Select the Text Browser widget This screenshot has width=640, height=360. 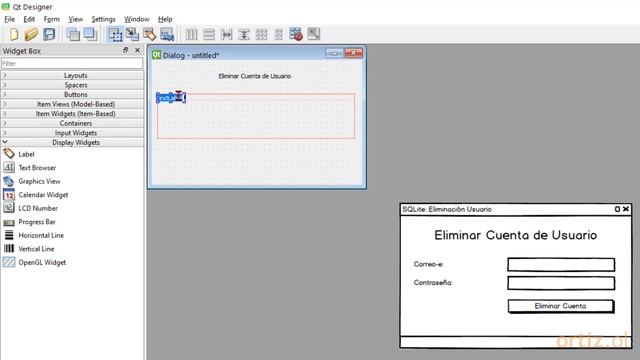click(x=37, y=168)
